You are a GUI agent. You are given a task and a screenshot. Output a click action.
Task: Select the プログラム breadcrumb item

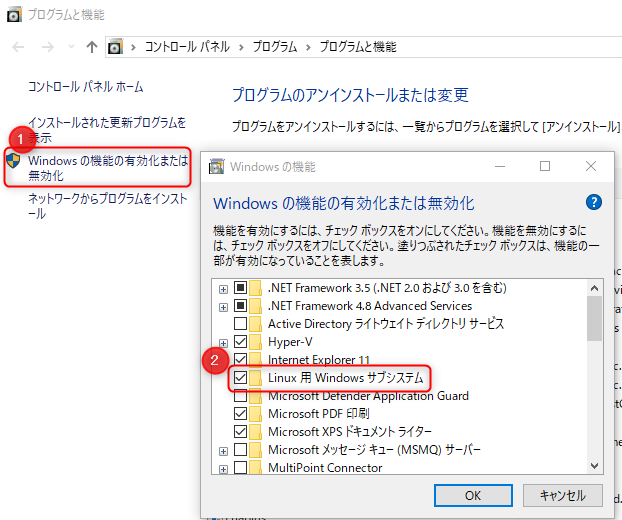[273, 47]
